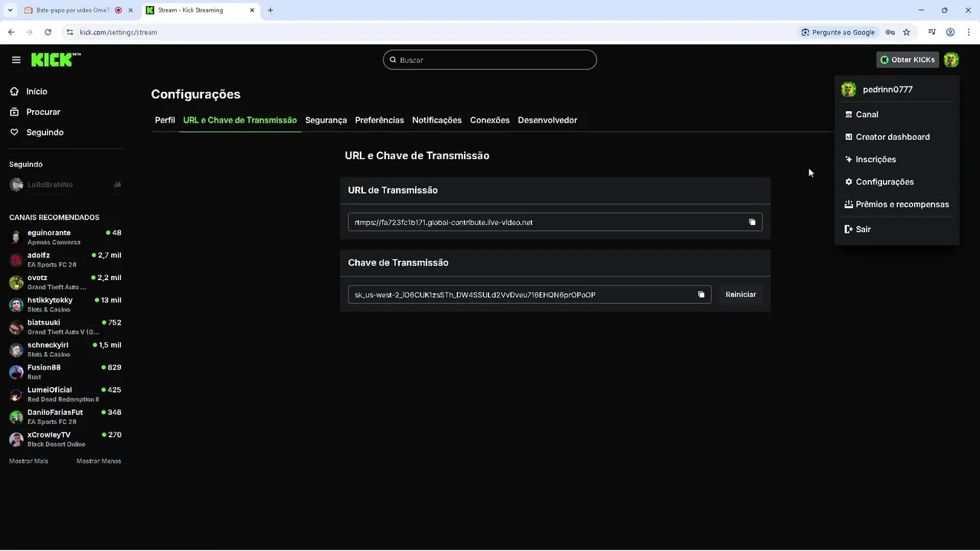Image resolution: width=980 pixels, height=551 pixels.
Task: Open a new browser tab
Action: (270, 10)
